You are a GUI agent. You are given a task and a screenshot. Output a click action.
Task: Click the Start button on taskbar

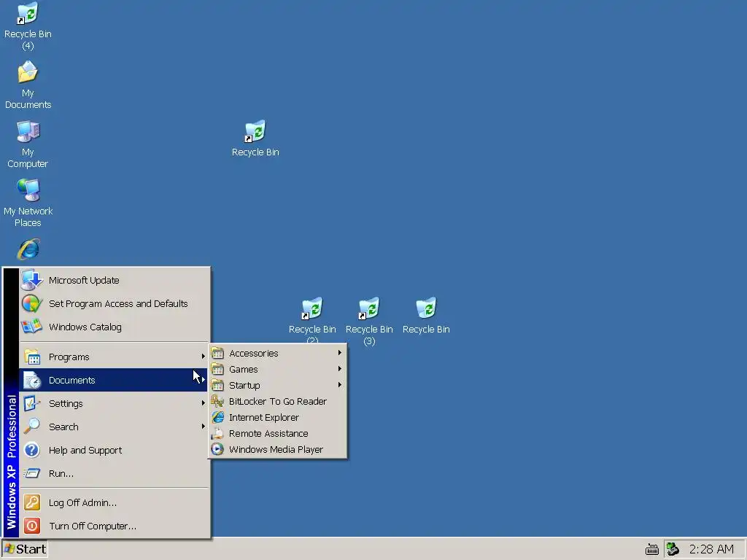pyautogui.click(x=25, y=549)
